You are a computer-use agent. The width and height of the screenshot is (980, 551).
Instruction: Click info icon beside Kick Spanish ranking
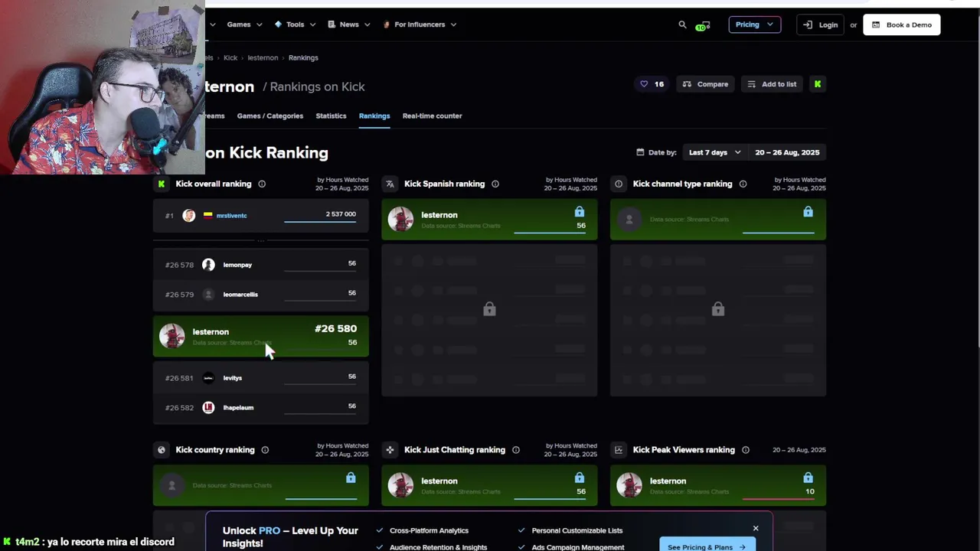pyautogui.click(x=495, y=184)
